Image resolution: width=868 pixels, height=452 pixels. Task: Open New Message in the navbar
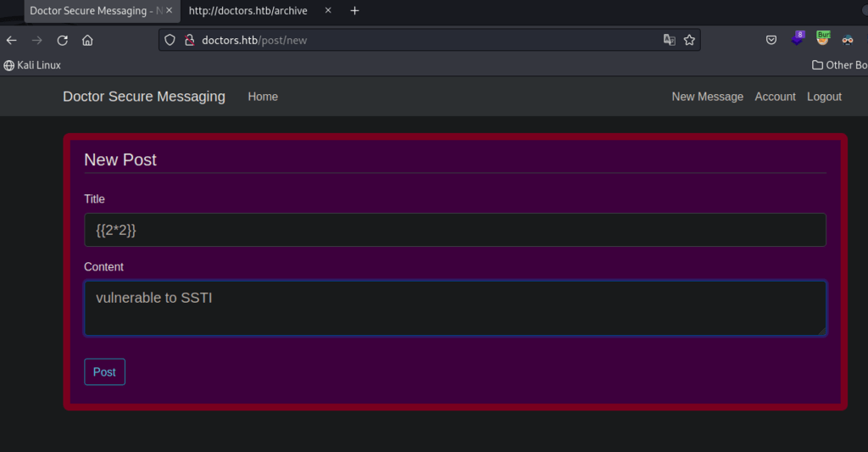[x=707, y=97]
